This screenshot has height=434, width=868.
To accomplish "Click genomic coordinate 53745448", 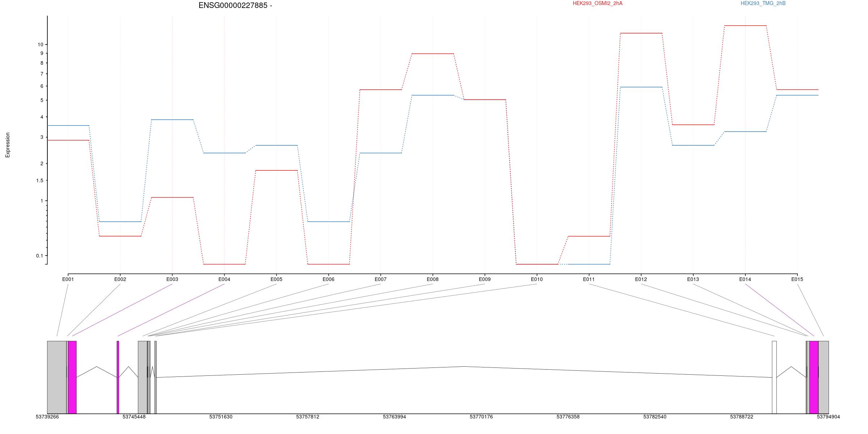I will tap(134, 417).
